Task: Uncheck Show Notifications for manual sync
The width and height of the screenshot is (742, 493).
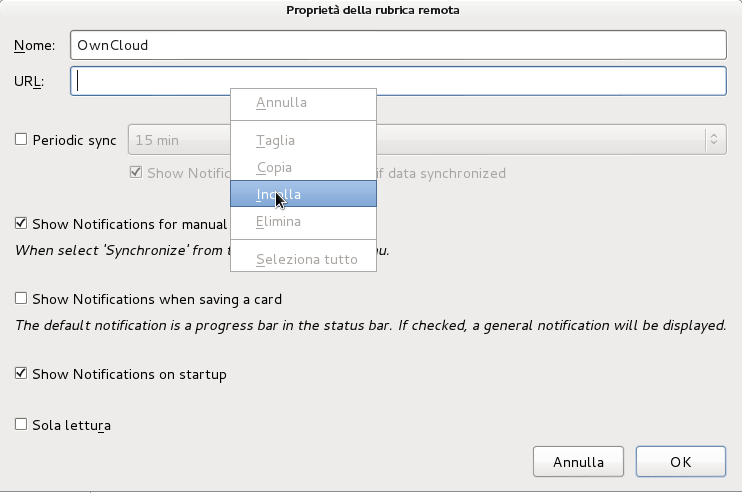Action: click(21, 223)
